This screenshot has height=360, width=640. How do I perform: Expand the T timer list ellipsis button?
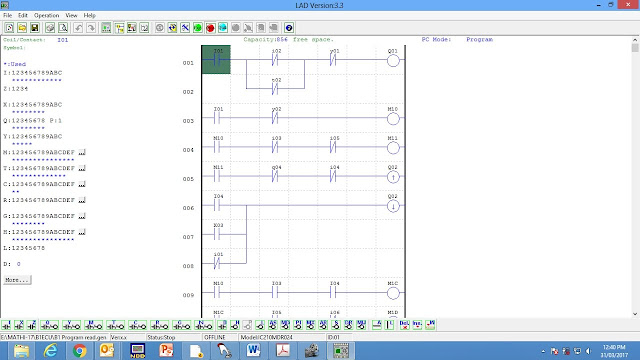coord(82,168)
